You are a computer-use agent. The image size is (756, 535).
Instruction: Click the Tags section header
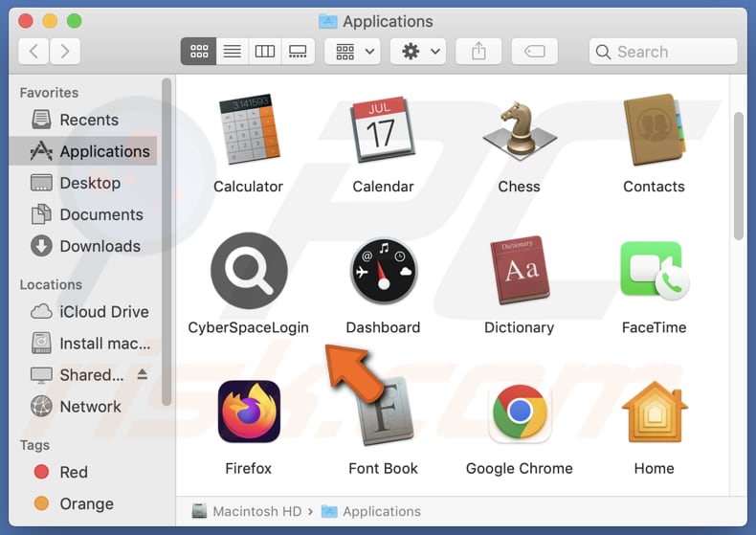click(34, 445)
